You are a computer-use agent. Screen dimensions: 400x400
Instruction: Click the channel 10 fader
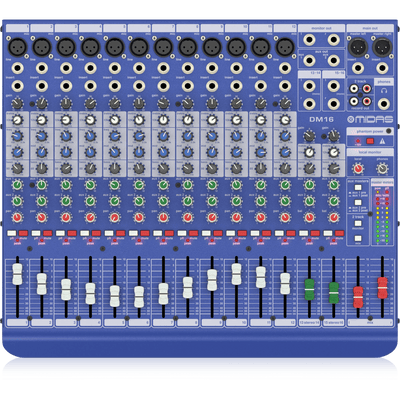236,274
